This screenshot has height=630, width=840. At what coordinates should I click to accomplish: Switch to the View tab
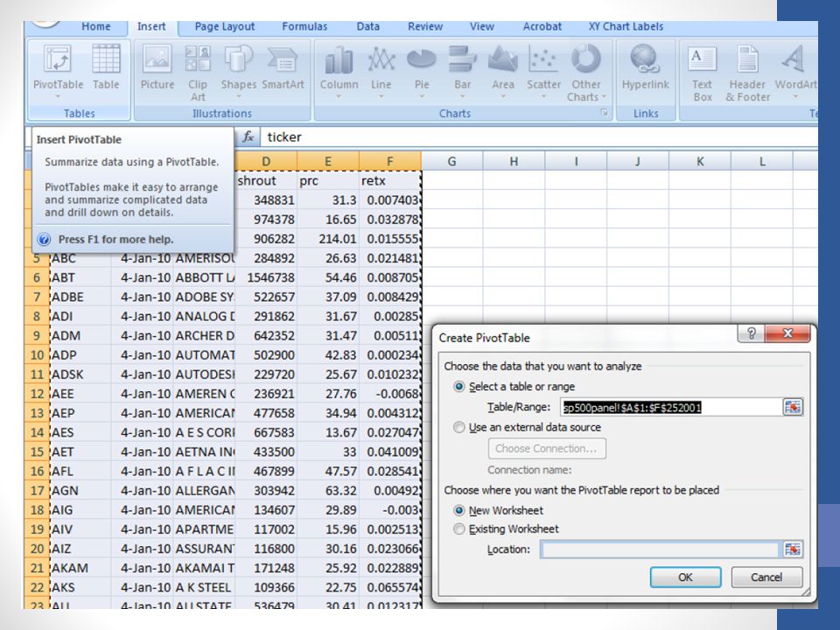[481, 27]
